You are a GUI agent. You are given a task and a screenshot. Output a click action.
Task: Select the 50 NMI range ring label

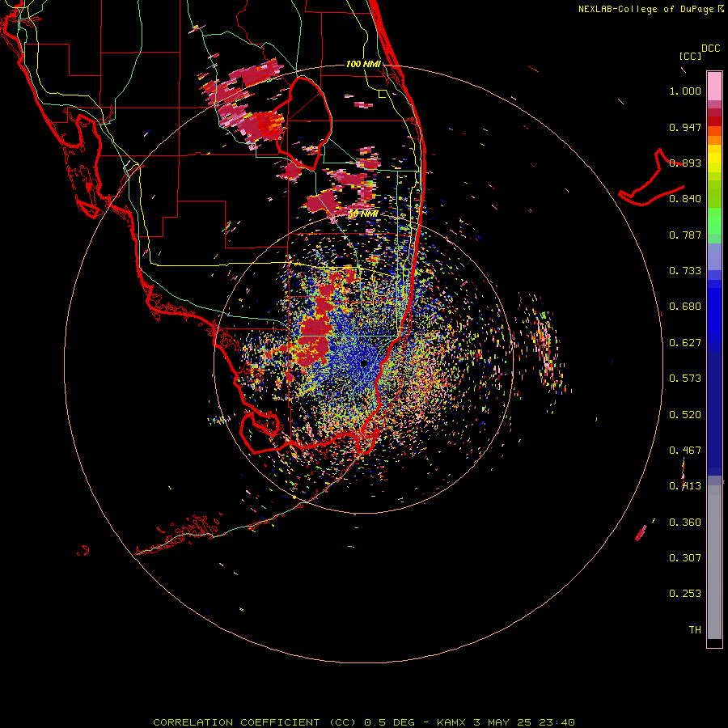(363, 214)
